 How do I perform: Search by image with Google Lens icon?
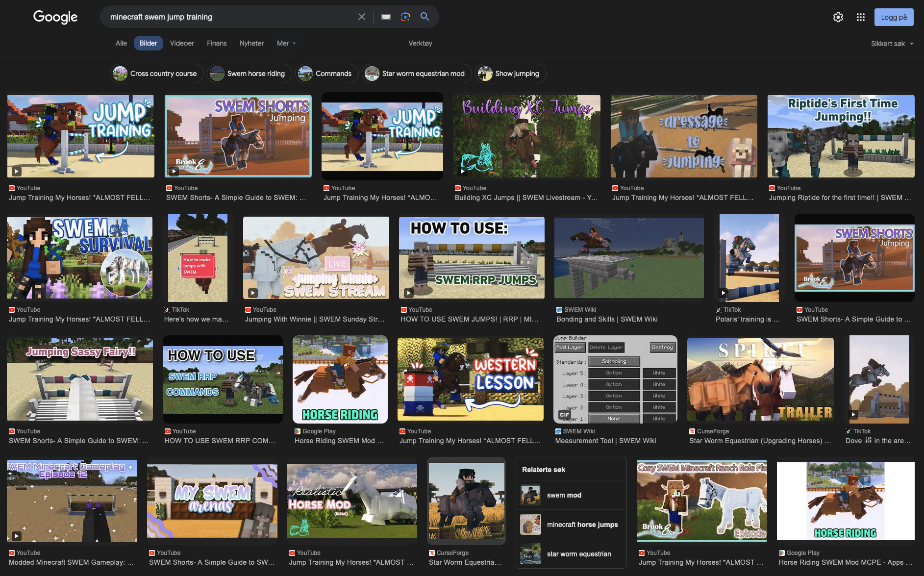pos(405,17)
